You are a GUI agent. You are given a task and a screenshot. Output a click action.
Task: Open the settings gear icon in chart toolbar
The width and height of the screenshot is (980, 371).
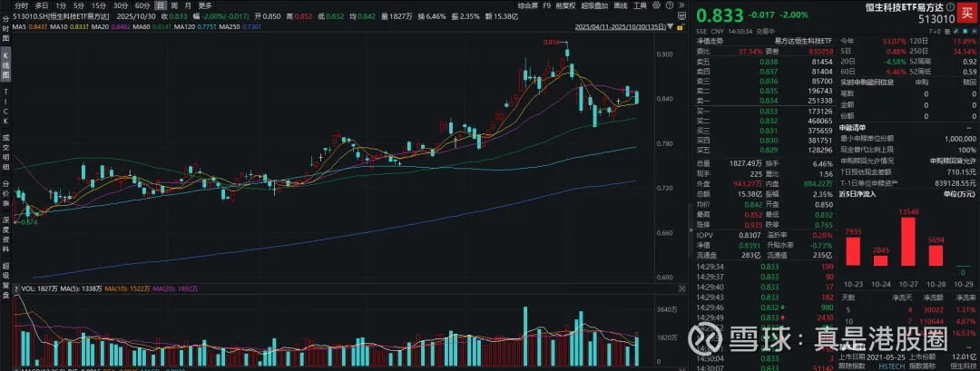coord(656,5)
